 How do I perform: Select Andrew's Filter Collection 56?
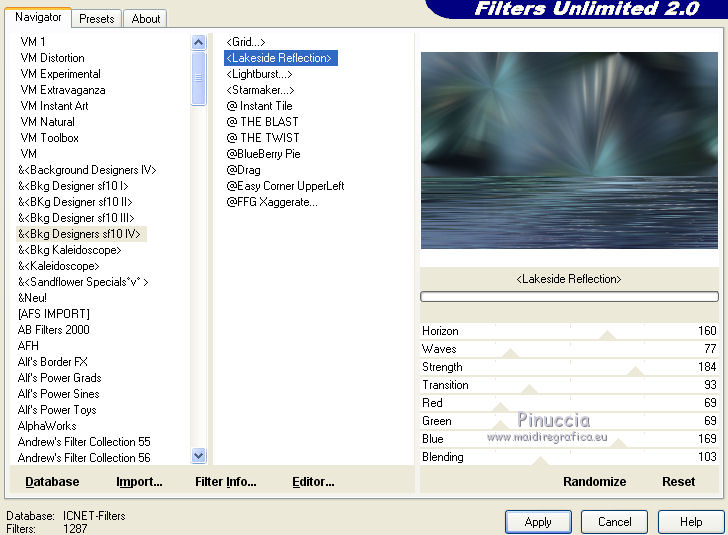(84, 458)
